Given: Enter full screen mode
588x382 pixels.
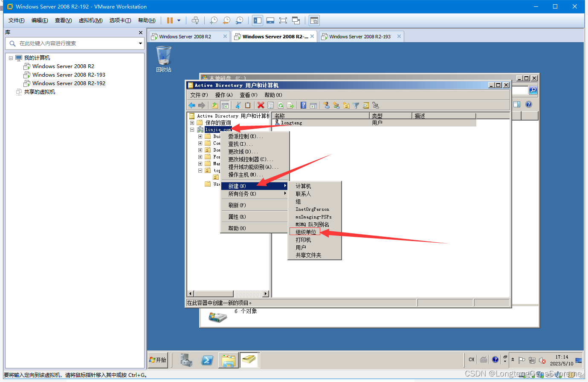Looking at the screenshot, I should [283, 20].
